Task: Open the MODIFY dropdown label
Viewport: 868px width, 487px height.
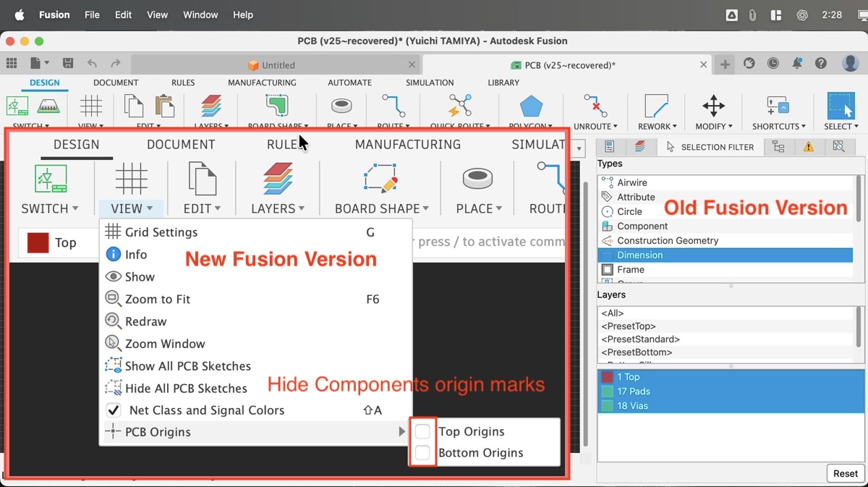Action: pyautogui.click(x=714, y=126)
